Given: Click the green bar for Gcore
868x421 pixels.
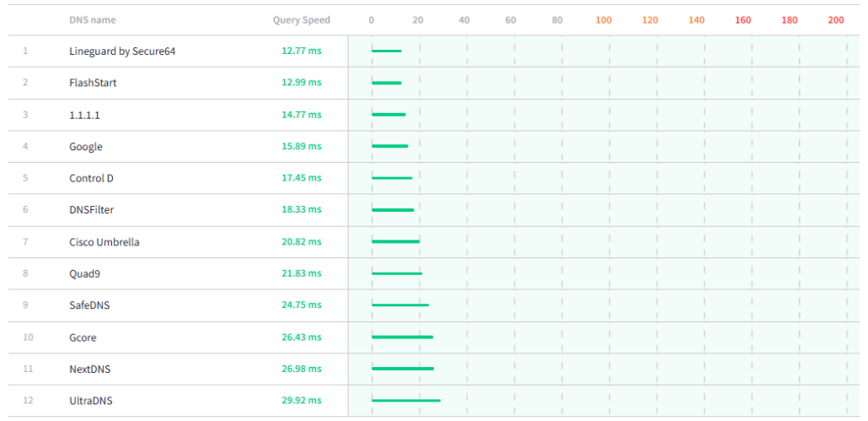Looking at the screenshot, I should pyautogui.click(x=402, y=337).
